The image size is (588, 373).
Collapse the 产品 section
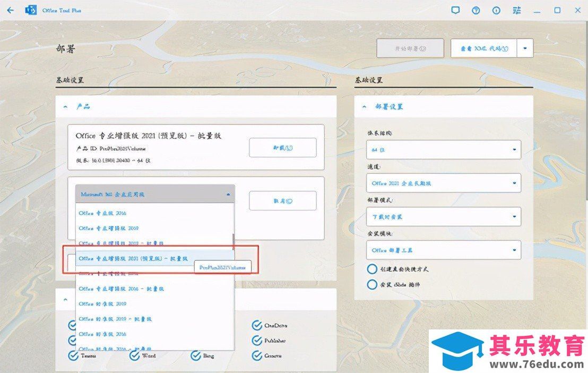point(66,107)
